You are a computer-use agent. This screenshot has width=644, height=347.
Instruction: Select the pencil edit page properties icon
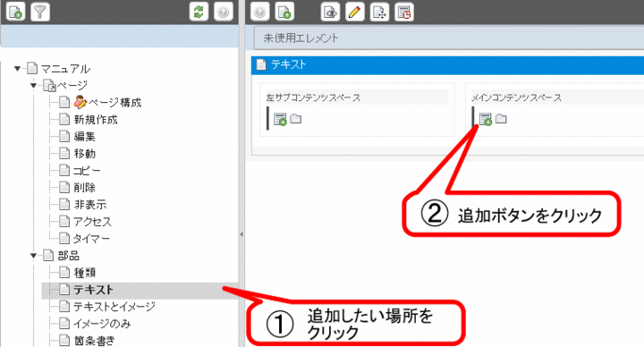355,12
